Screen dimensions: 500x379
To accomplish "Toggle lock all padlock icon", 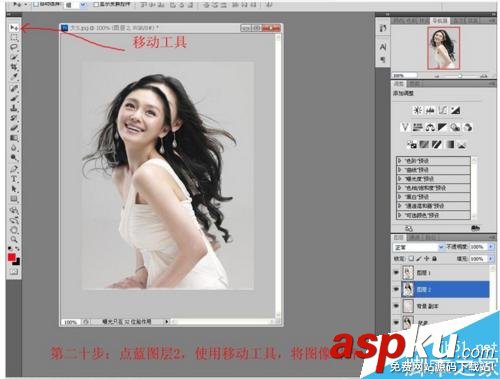I will (434, 258).
